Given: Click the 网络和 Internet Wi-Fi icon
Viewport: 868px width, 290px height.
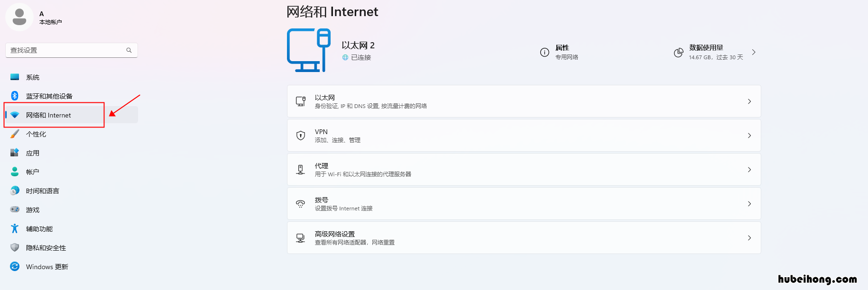Looking at the screenshot, I should 15,115.
